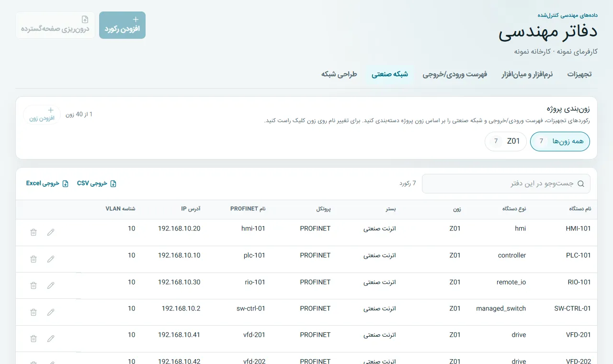Click the IP address 192.168.10.30
Image resolution: width=613 pixels, height=364 pixels.
[x=179, y=282]
